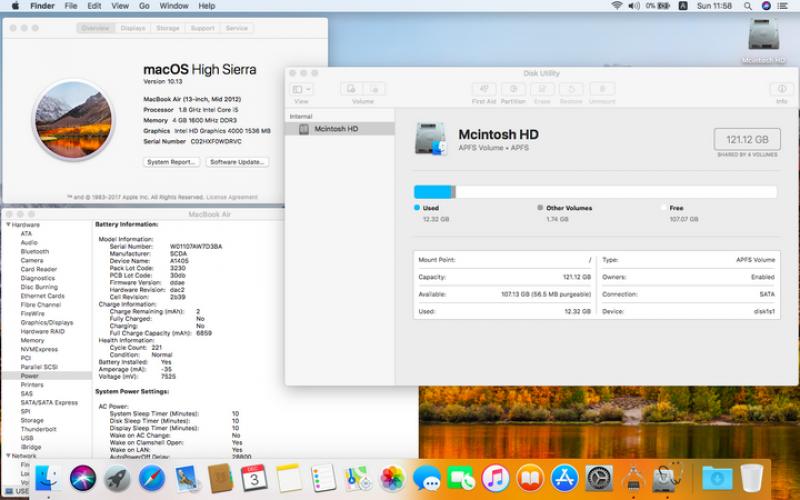This screenshot has width=800, height=500.
Task: Open the Trash in the Dock
Action: click(752, 479)
